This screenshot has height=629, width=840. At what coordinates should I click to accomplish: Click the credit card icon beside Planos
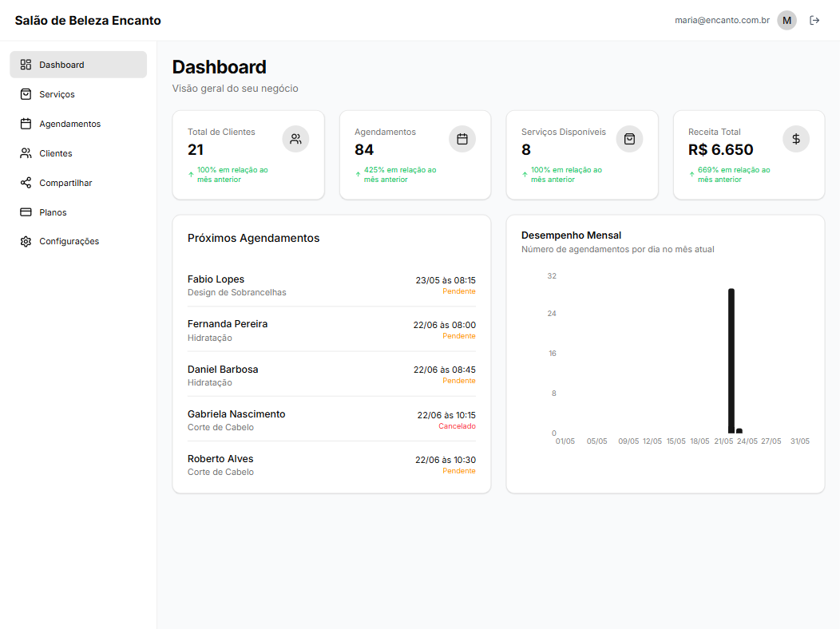tap(26, 212)
